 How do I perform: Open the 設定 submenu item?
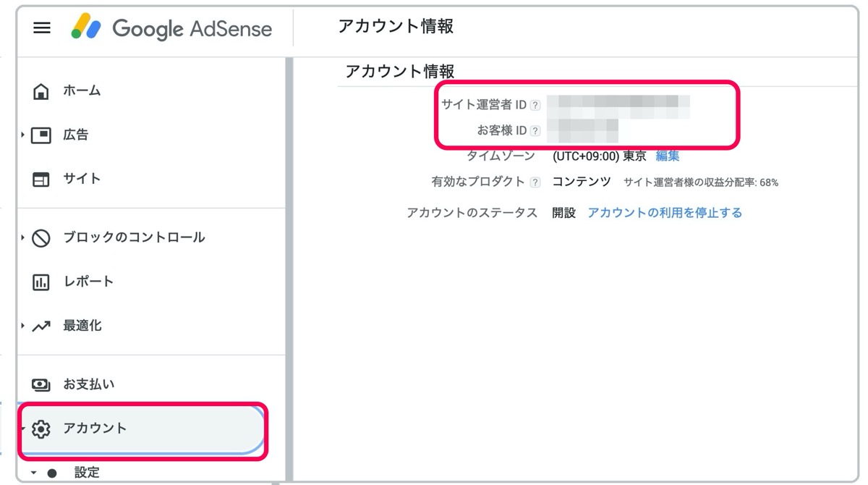pos(87,473)
